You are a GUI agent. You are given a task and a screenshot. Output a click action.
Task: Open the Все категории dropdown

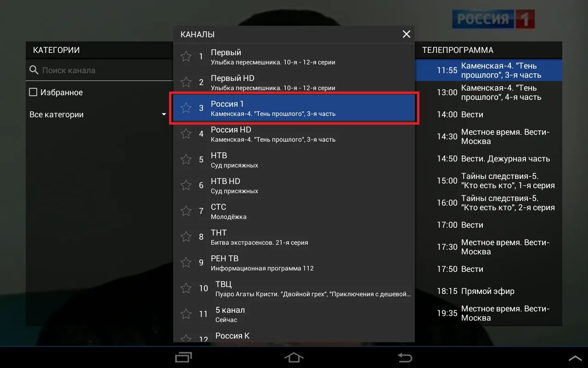click(98, 115)
